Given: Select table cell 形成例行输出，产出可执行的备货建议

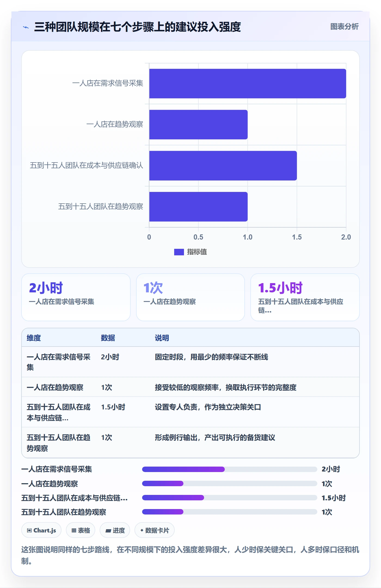Looking at the screenshot, I should point(215,437).
